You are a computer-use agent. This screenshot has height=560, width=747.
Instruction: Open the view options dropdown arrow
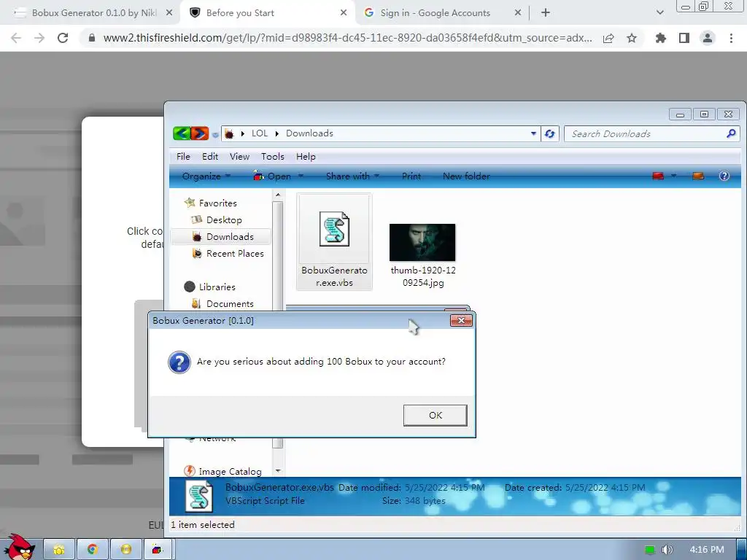pos(673,176)
